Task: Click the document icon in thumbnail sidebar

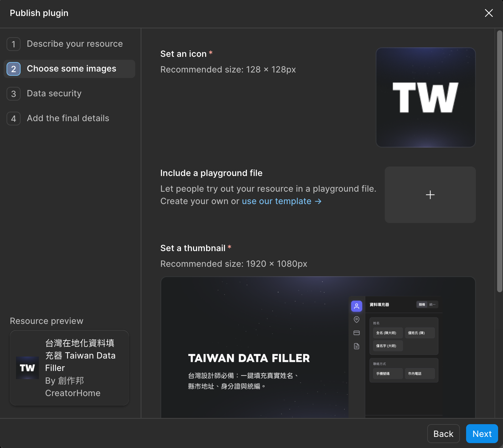Action: 357,346
